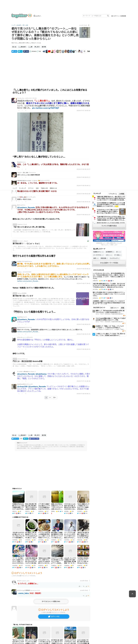This screenshot has width=138, height=644.
Task: Open the しし舞お断り sign photo in tweet
Action: pyautogui.click(x=40, y=132)
